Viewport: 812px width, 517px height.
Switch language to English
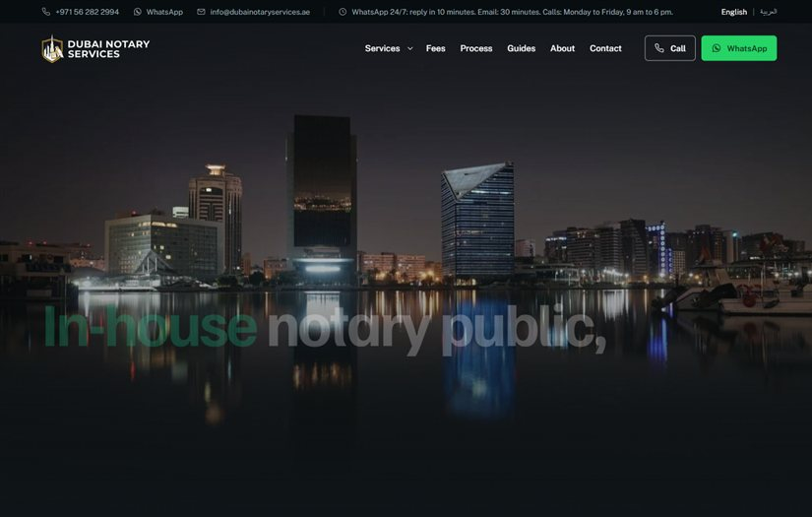point(734,12)
